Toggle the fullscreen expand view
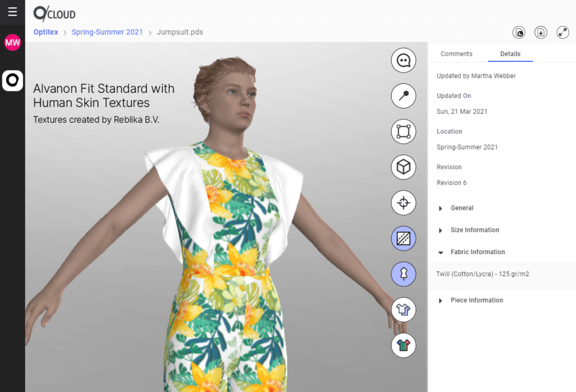The height and width of the screenshot is (392, 576). (562, 32)
